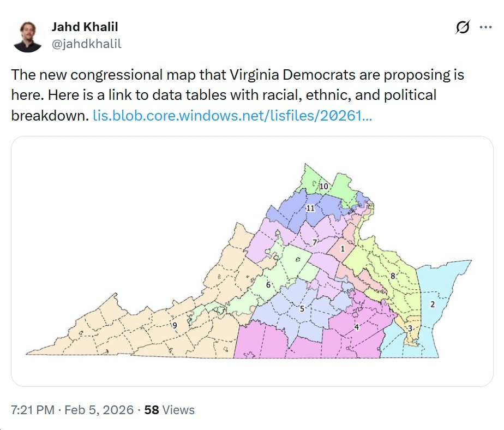Click district 10 label on the map

point(323,187)
